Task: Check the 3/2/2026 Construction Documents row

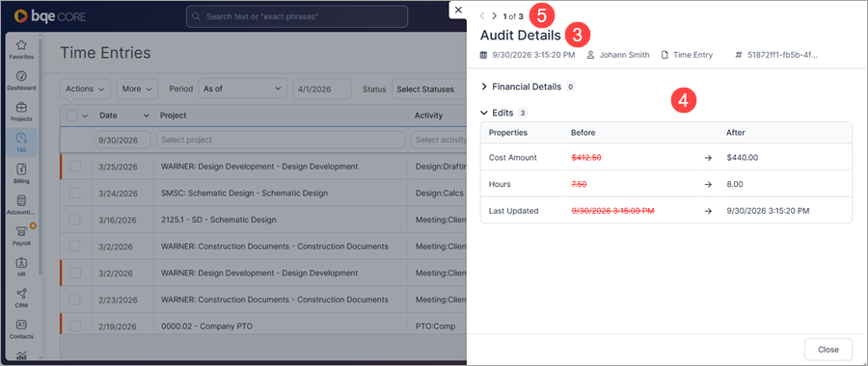Action: tap(75, 246)
